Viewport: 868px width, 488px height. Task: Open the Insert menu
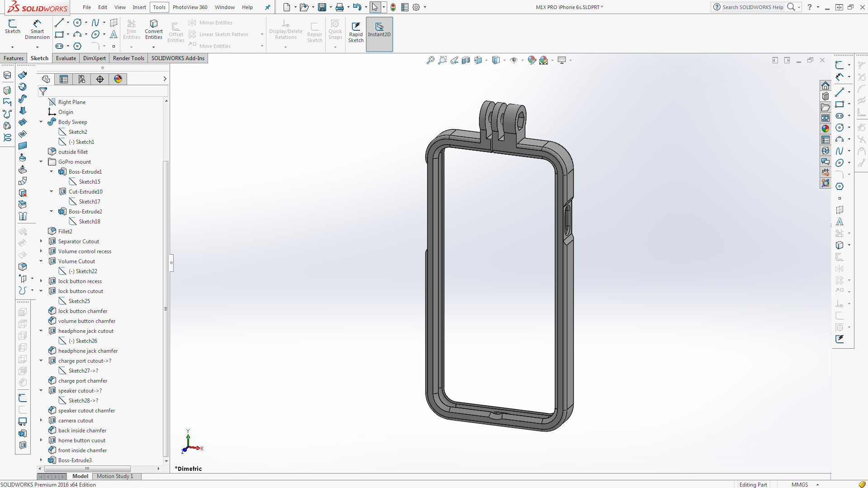point(139,7)
